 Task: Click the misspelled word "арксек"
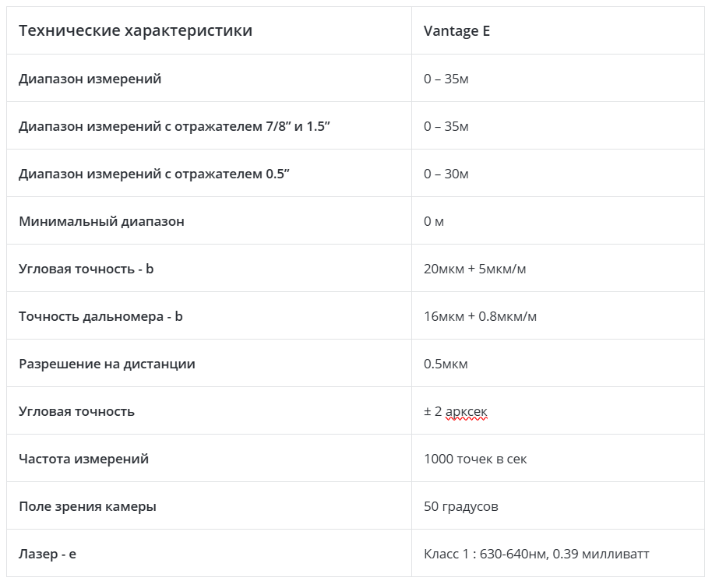467,411
